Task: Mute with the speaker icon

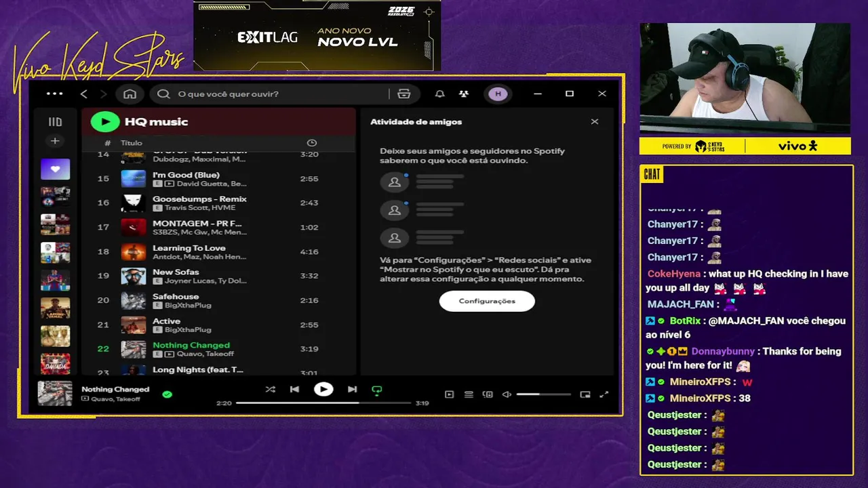Action: coord(507,394)
